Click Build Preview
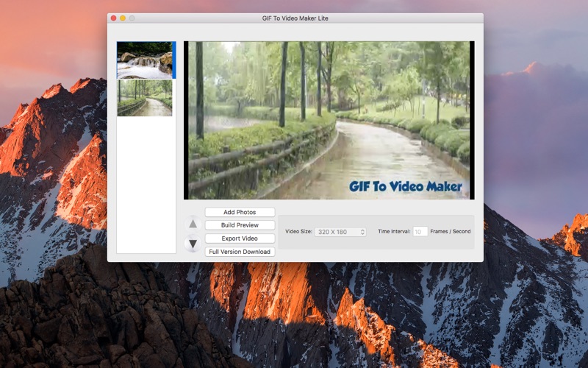Viewport: 588px width, 368px height. point(240,225)
